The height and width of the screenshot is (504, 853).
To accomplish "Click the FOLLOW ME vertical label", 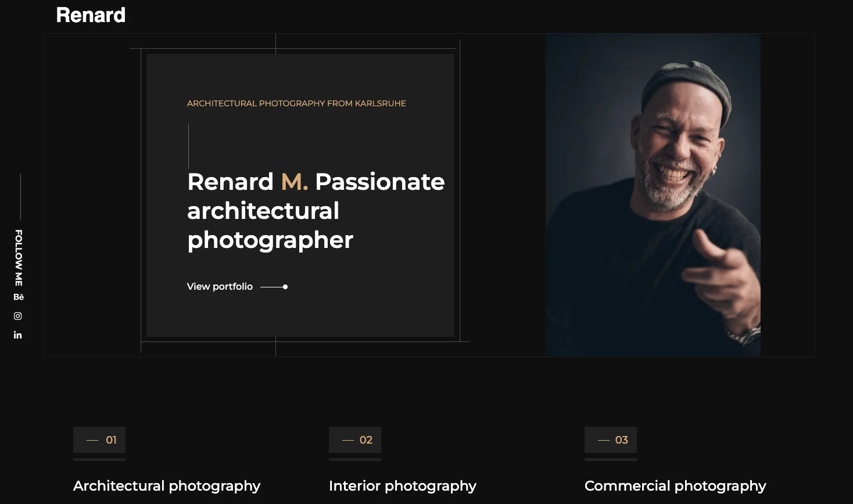I will point(17,257).
